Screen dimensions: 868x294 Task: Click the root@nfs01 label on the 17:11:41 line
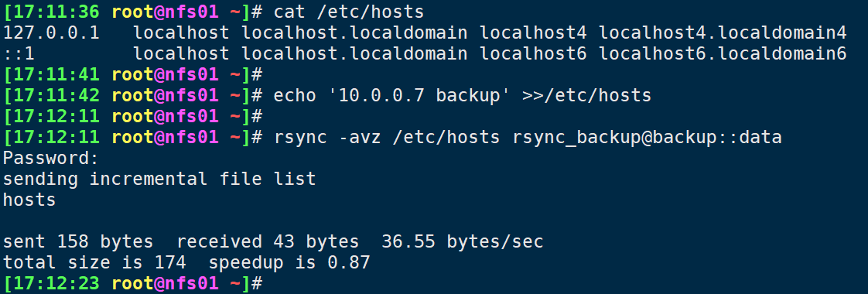click(x=165, y=75)
